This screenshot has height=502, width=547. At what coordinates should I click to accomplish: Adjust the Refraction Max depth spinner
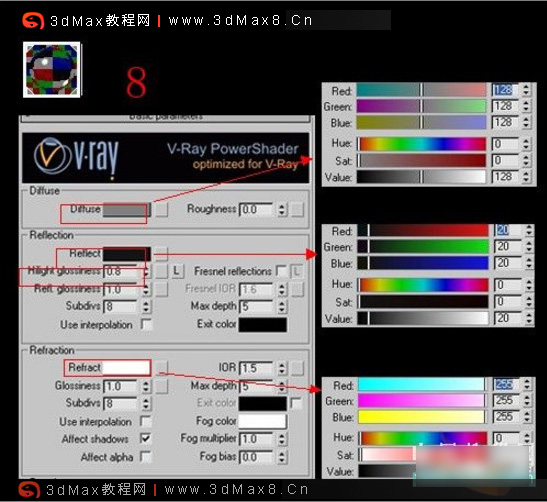282,386
